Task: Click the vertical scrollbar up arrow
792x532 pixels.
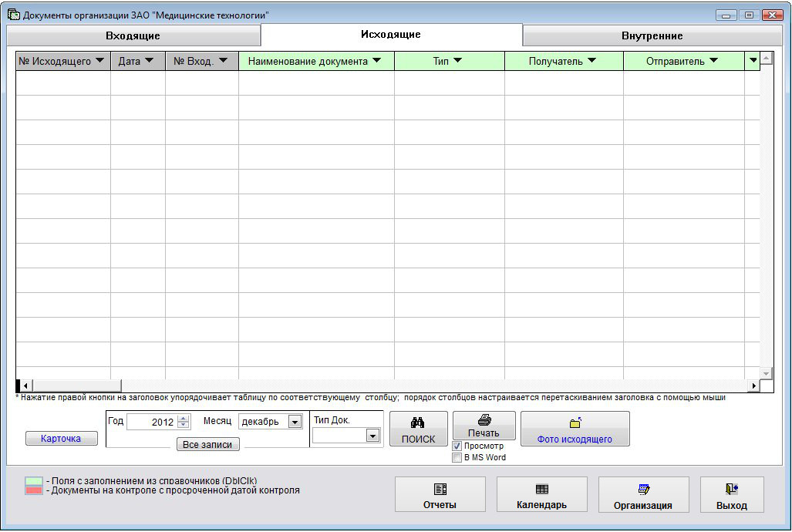Action: (x=767, y=58)
